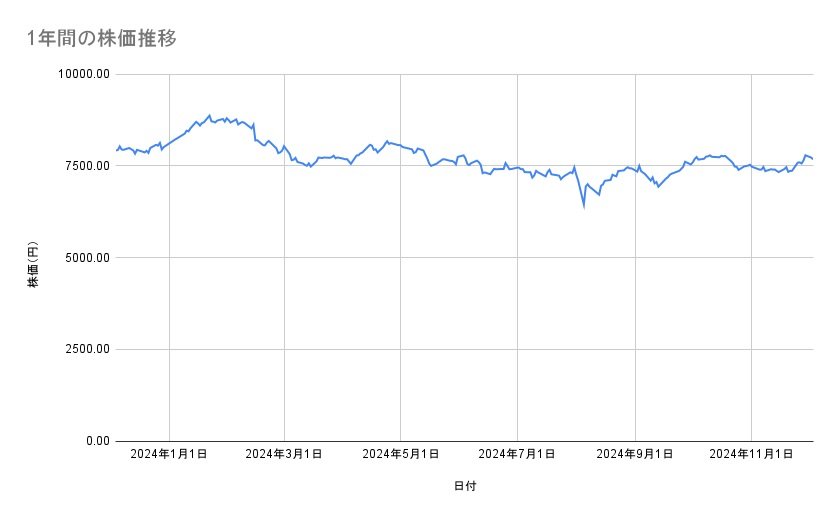Click the rightmost end of the blue line
Viewport: 839px width, 519px height.
(812, 158)
